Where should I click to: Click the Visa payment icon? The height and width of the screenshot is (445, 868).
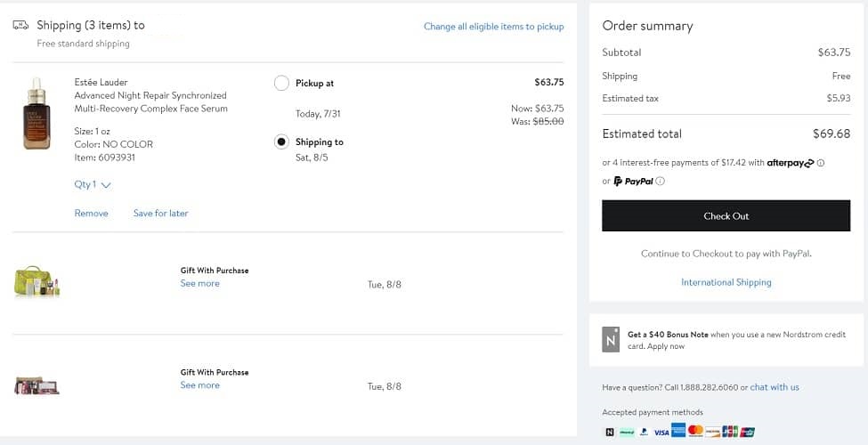point(661,432)
